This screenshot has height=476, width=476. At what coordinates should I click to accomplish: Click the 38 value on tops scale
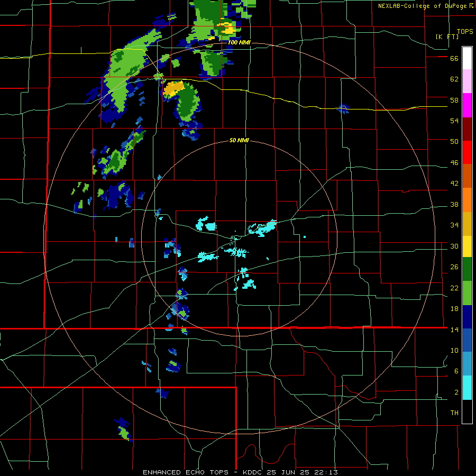pos(454,204)
